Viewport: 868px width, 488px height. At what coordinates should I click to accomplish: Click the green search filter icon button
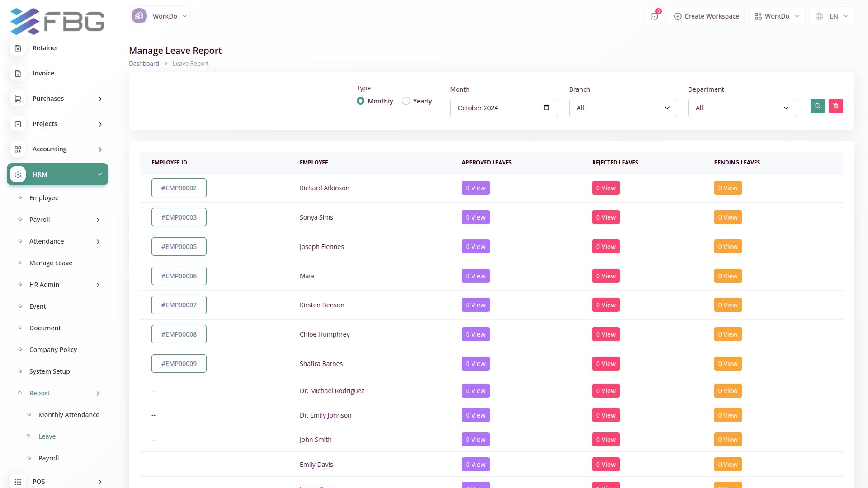(817, 106)
